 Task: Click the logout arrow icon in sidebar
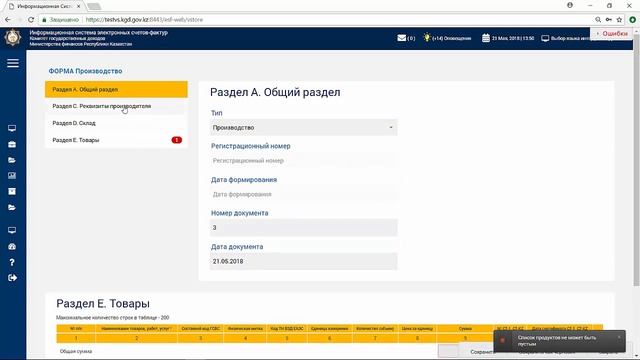click(12, 278)
